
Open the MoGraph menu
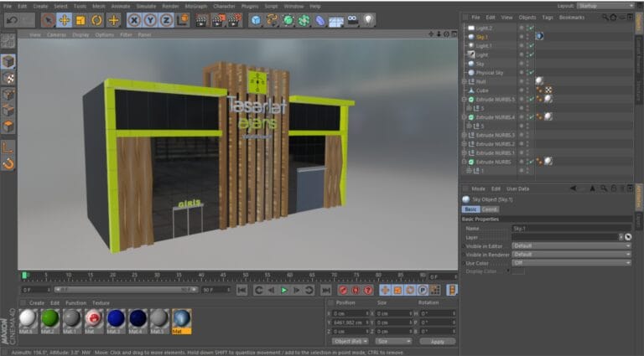195,6
